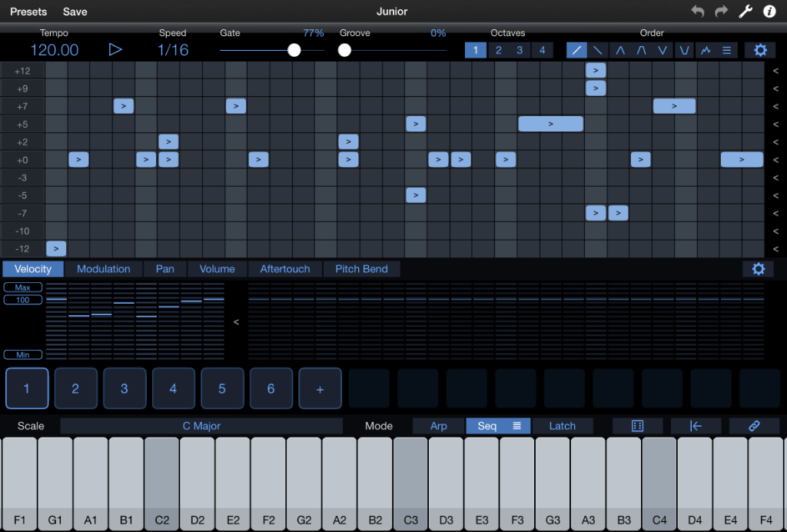Select chord lines order icon
787x532 pixels.
coord(727,50)
